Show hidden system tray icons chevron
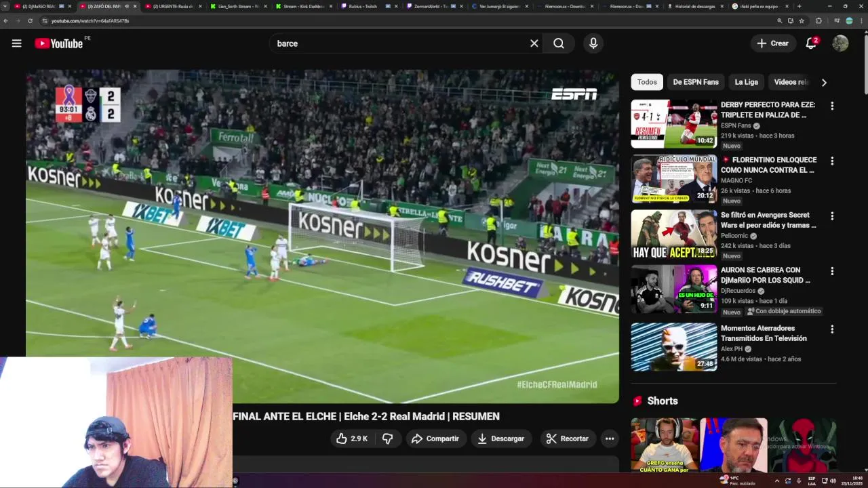Image resolution: width=868 pixels, height=488 pixels. 777,481
